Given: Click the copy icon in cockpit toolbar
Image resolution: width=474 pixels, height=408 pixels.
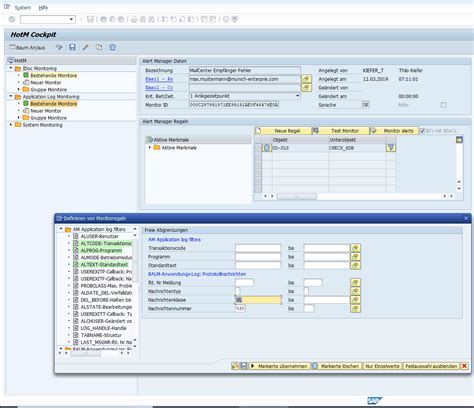Looking at the screenshot, I should [x=99, y=48].
